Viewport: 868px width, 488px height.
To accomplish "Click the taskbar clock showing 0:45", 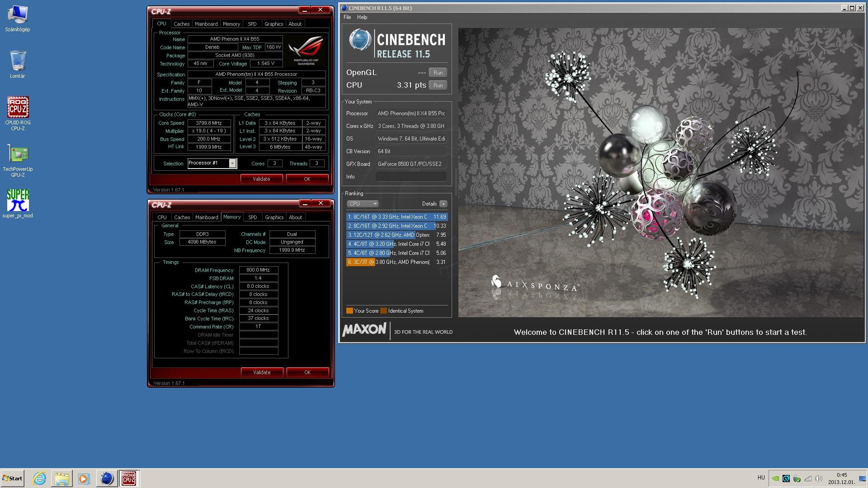I will (841, 479).
